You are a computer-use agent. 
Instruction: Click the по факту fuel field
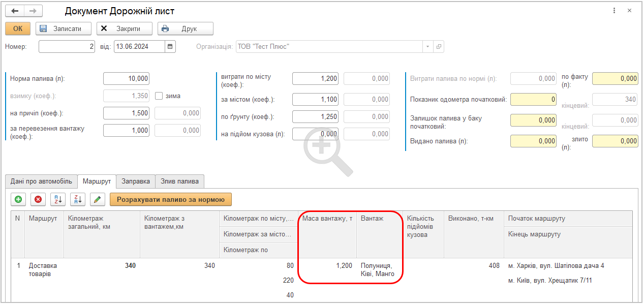pos(616,79)
